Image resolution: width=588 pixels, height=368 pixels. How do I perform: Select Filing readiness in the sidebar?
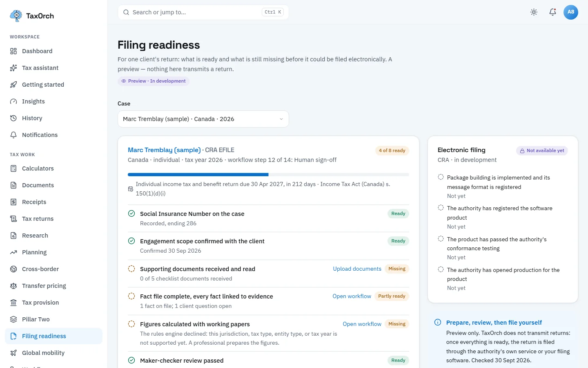pos(53,336)
